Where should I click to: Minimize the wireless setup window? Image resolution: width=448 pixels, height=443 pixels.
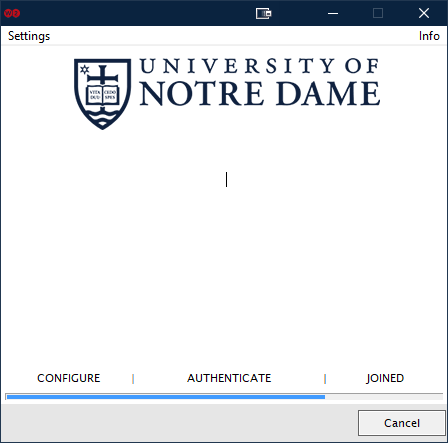tap(333, 13)
